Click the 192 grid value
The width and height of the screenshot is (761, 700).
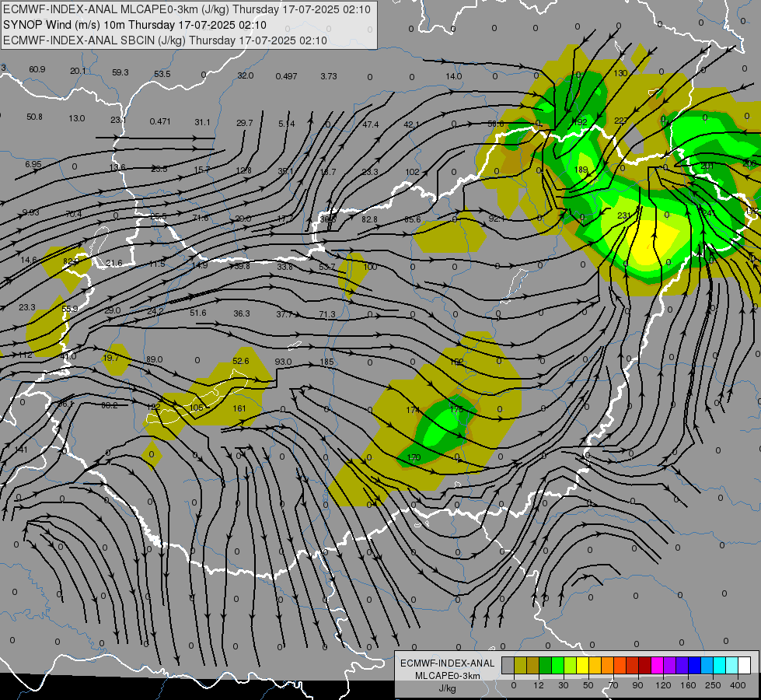coord(581,122)
